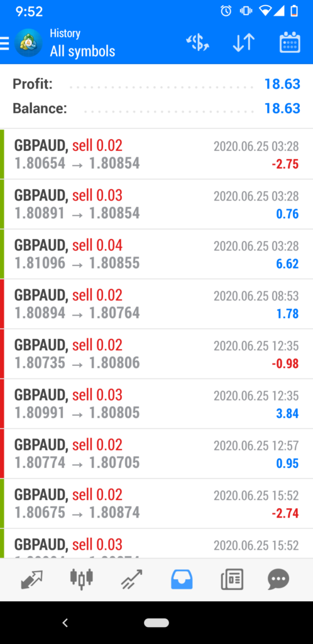
Task: Tap the Android home pill button
Action: click(156, 623)
